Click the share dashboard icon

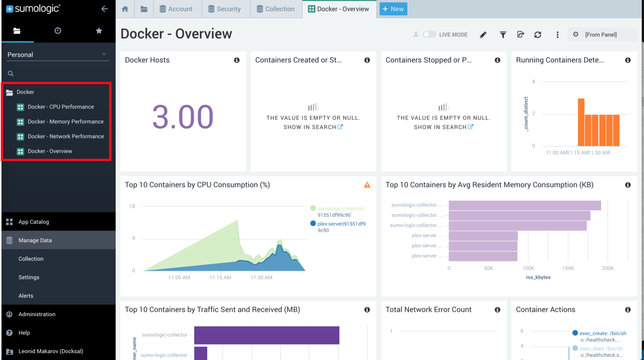[x=520, y=35]
